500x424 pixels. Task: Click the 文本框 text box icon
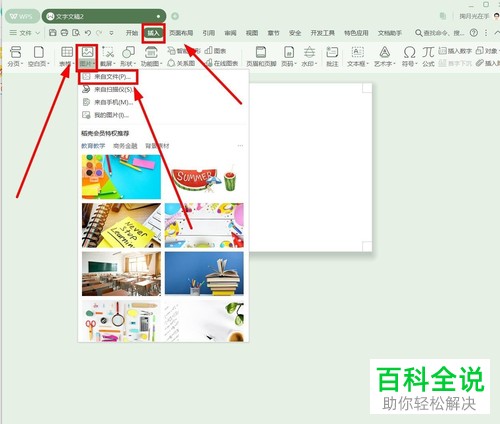(358, 52)
